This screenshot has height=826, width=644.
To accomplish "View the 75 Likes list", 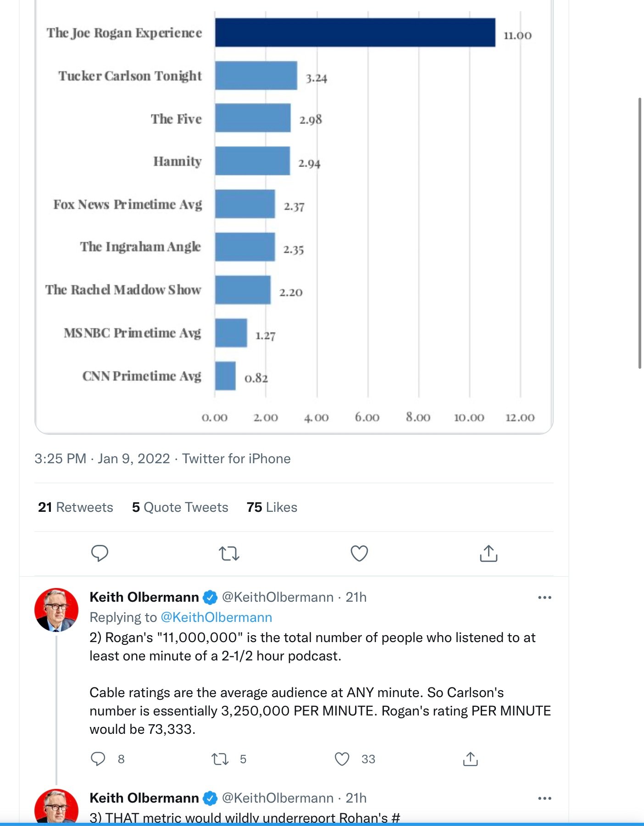I will [x=272, y=507].
